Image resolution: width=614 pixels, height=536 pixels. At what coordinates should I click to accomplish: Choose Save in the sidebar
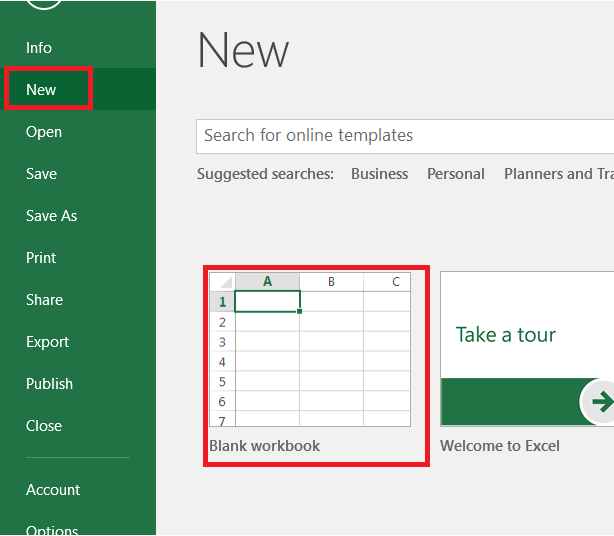coord(41,174)
